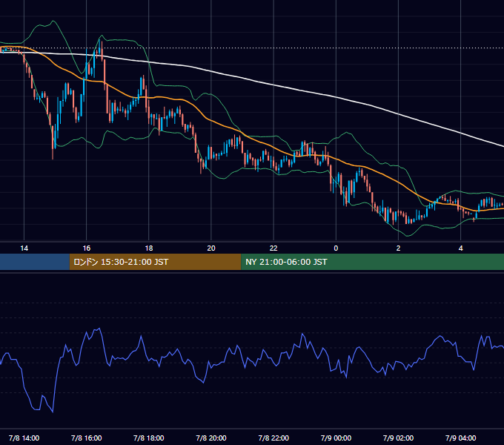
Task: Click the 7/9 04:00 date label
Action: pos(460,438)
